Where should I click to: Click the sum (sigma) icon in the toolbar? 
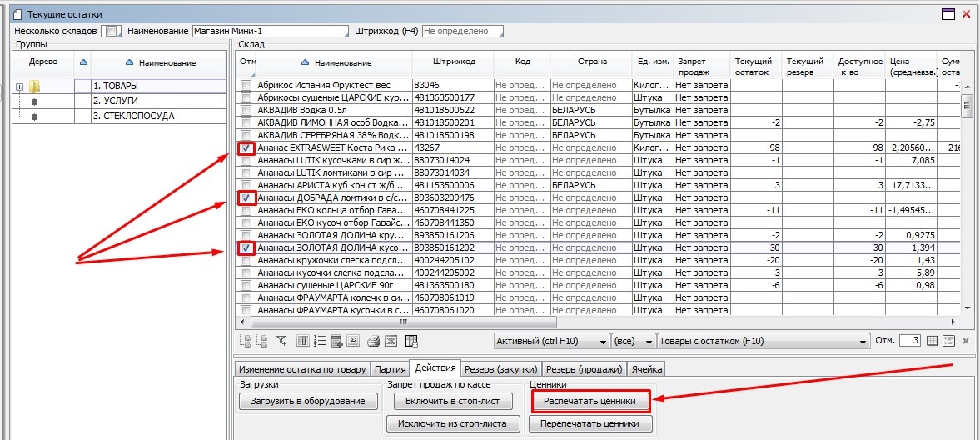pos(353,341)
